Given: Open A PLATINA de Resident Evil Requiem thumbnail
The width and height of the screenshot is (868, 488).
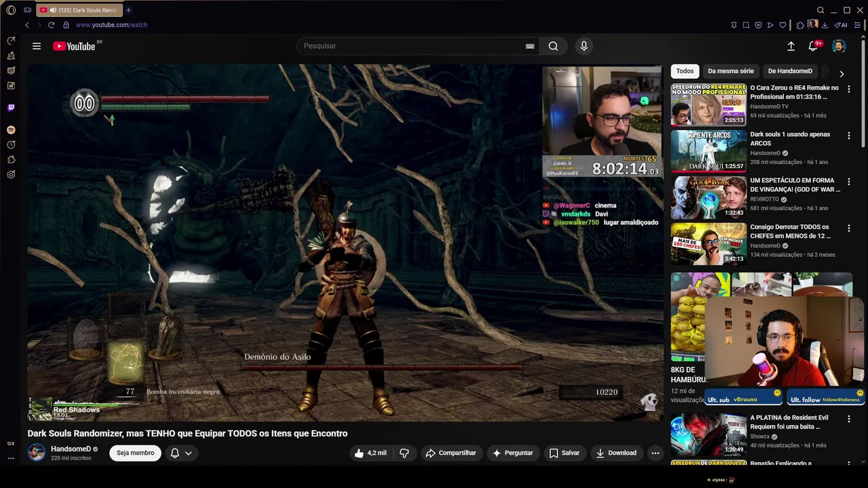Looking at the screenshot, I should click(x=709, y=434).
